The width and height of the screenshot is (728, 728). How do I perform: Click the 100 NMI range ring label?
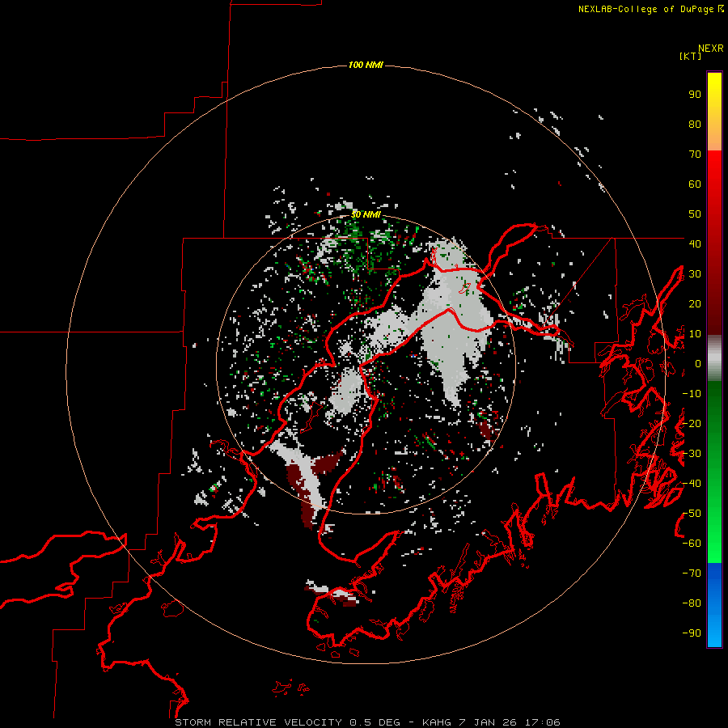pos(366,65)
